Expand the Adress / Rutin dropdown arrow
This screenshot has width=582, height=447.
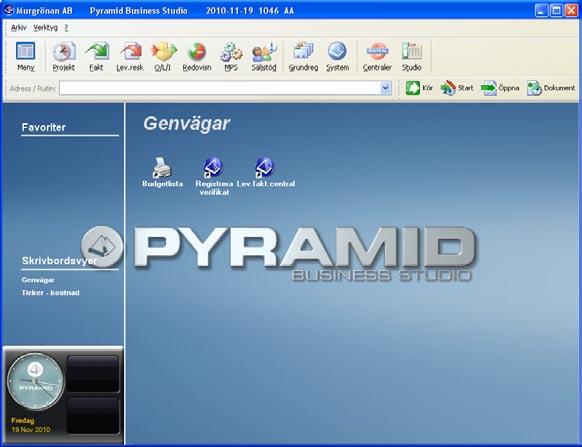(386, 88)
